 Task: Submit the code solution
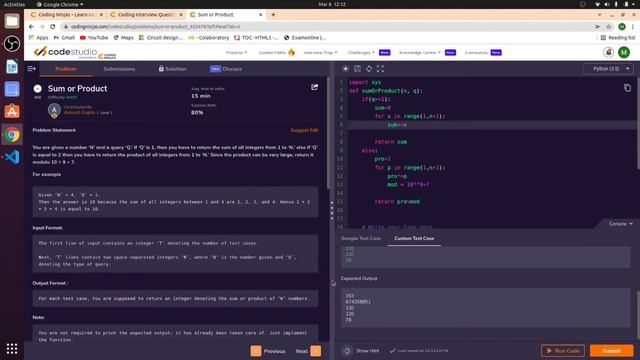point(611,351)
